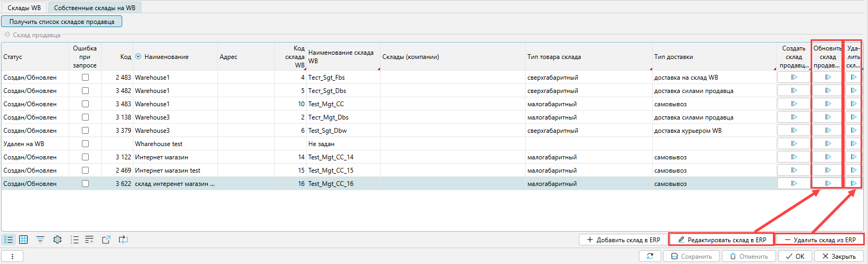Confirm with the OK button

pos(795,256)
